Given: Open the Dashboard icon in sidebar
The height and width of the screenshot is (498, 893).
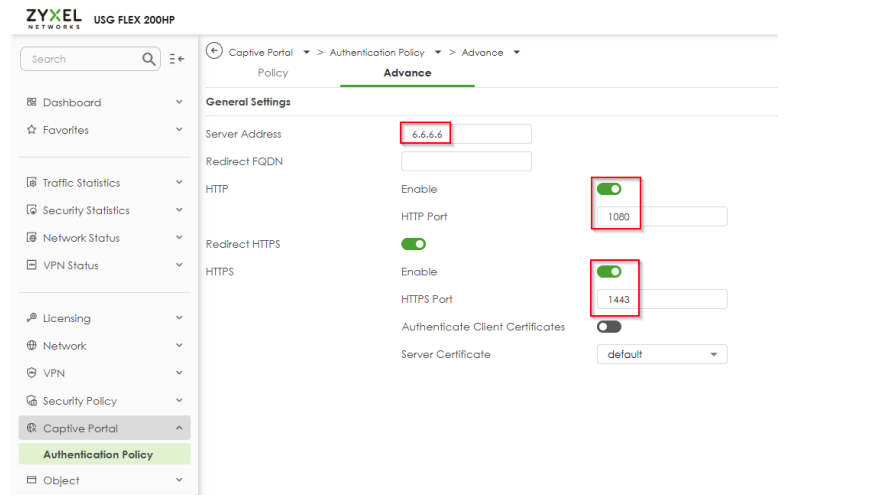Looking at the screenshot, I should coord(31,102).
